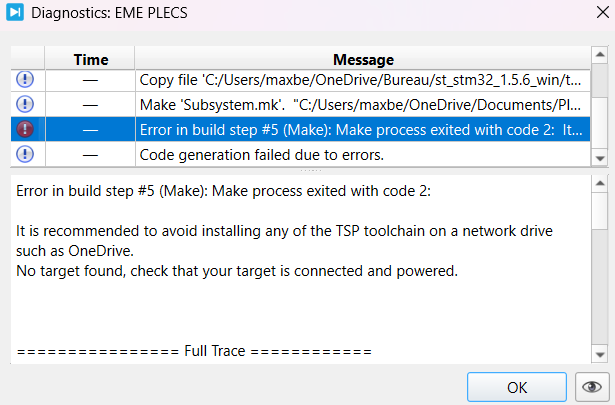Click the PLECS logo in the title bar
This screenshot has height=405, width=615.
click(15, 13)
